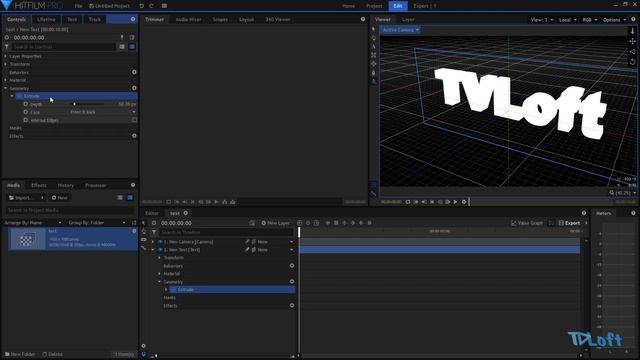Expand Layer Properties in Controls
Viewport: 640px width, 360px height.
6,56
